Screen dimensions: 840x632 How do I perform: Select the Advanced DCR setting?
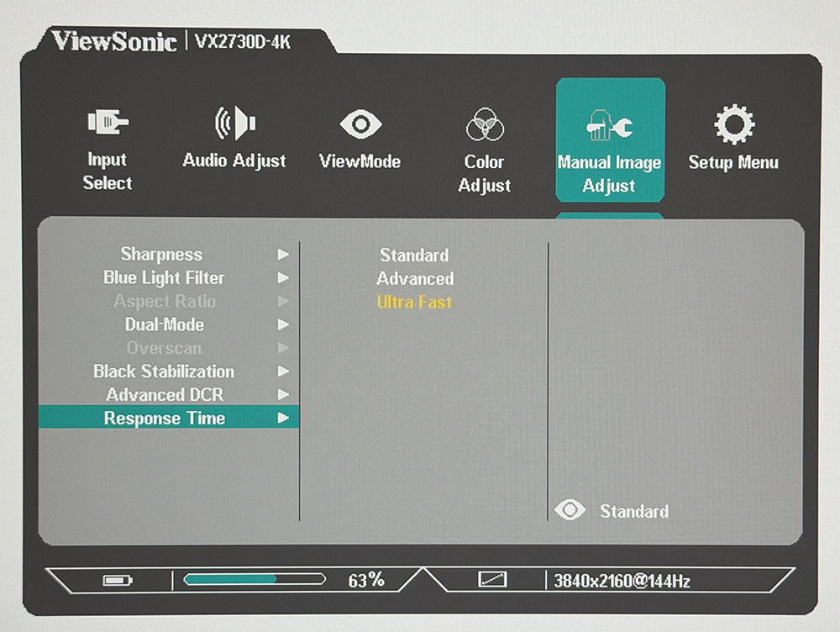pos(165,394)
